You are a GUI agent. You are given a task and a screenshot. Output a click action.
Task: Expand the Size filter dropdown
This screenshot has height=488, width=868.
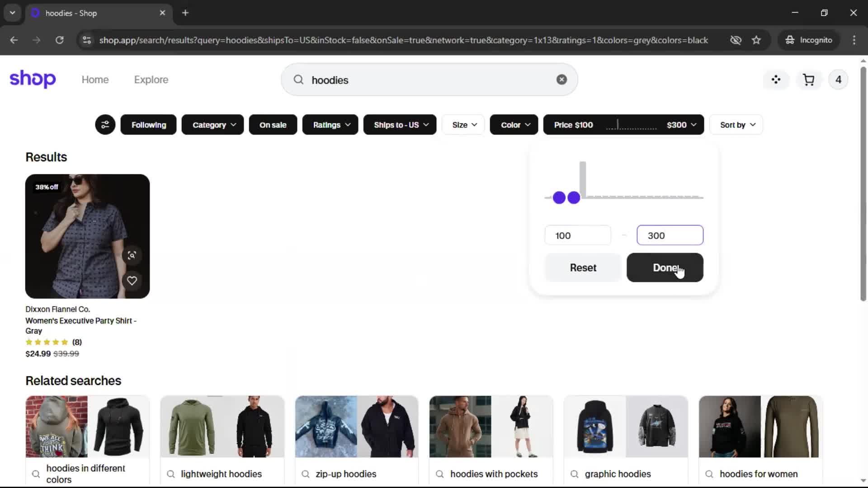463,125
